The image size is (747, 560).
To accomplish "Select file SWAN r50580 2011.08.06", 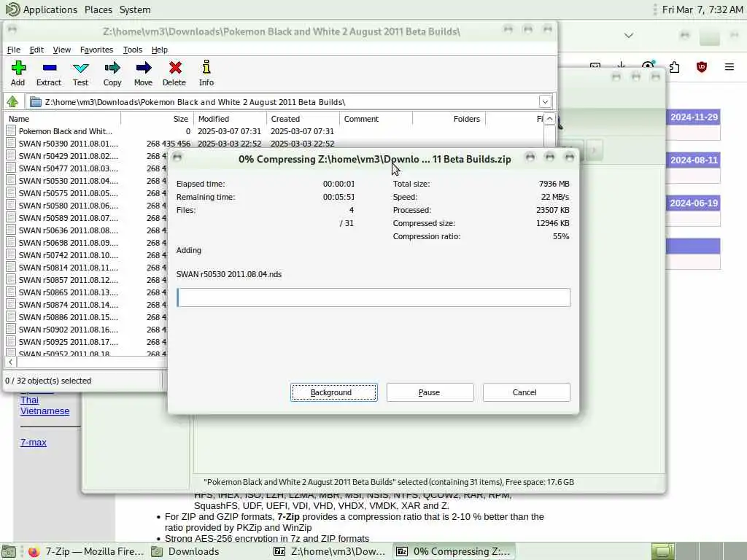I will click(x=68, y=205).
